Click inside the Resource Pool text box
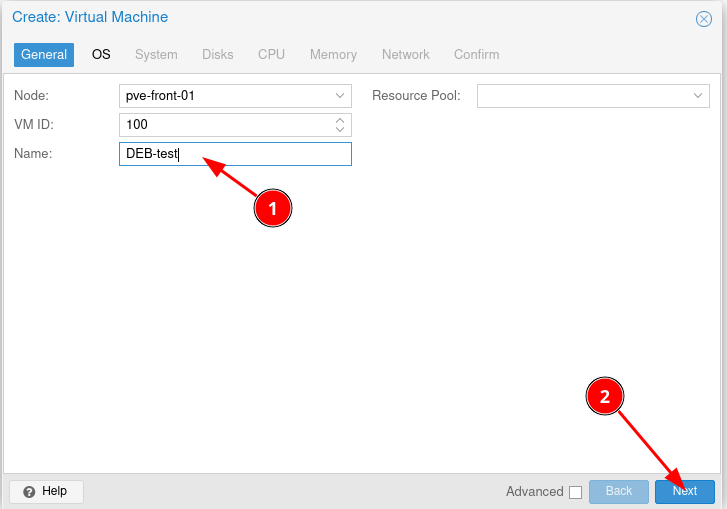 (582, 96)
